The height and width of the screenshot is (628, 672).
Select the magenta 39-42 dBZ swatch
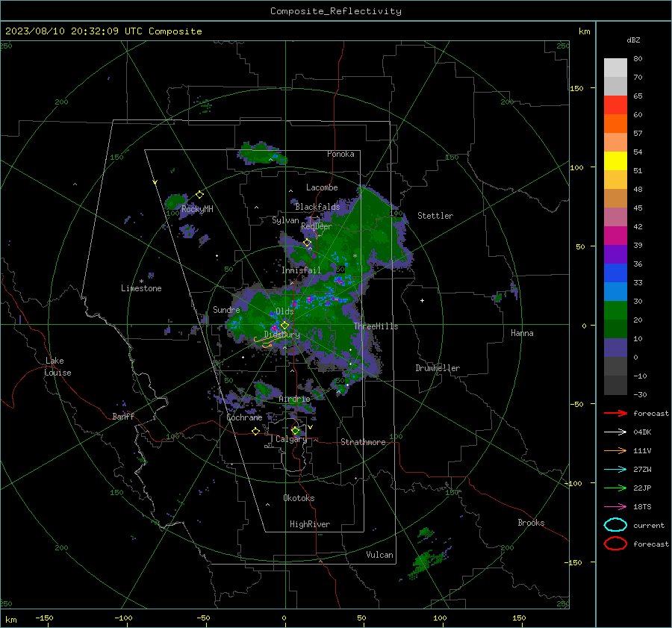615,236
